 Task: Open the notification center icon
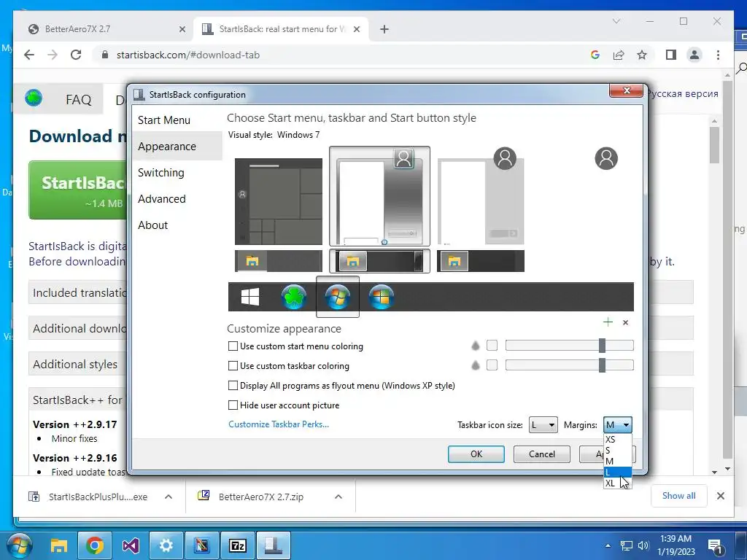[715, 545]
